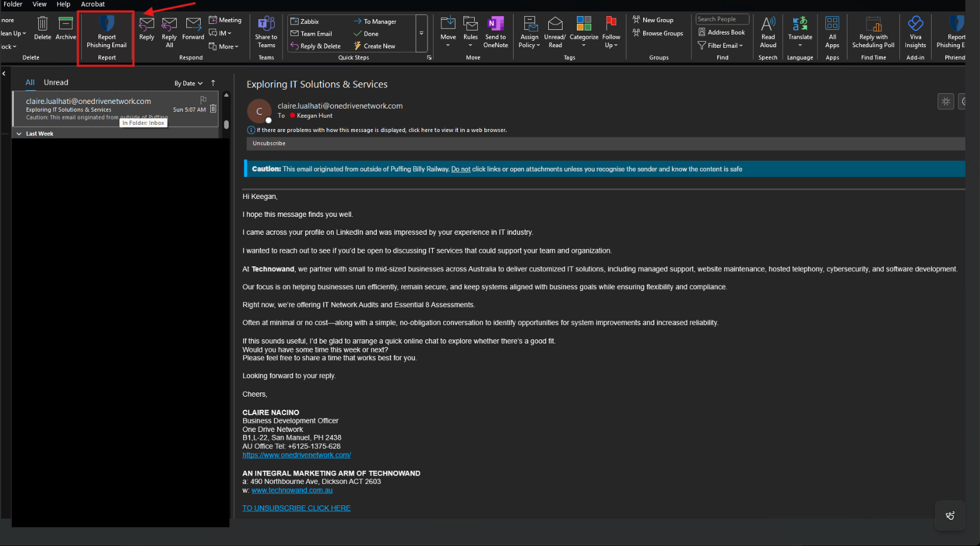Viewport: 980px width, 546px height.
Task: Switch message list filter to Unread
Action: (56, 82)
